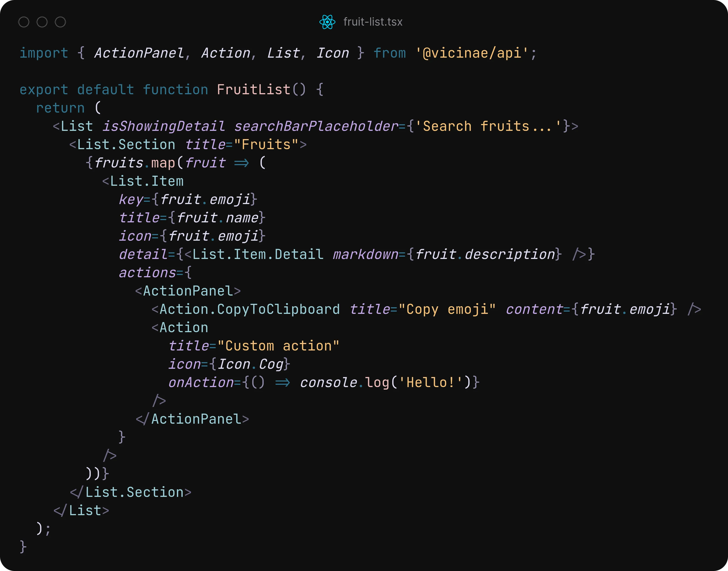
Task: Click the "Custom action" title string
Action: [x=278, y=346]
